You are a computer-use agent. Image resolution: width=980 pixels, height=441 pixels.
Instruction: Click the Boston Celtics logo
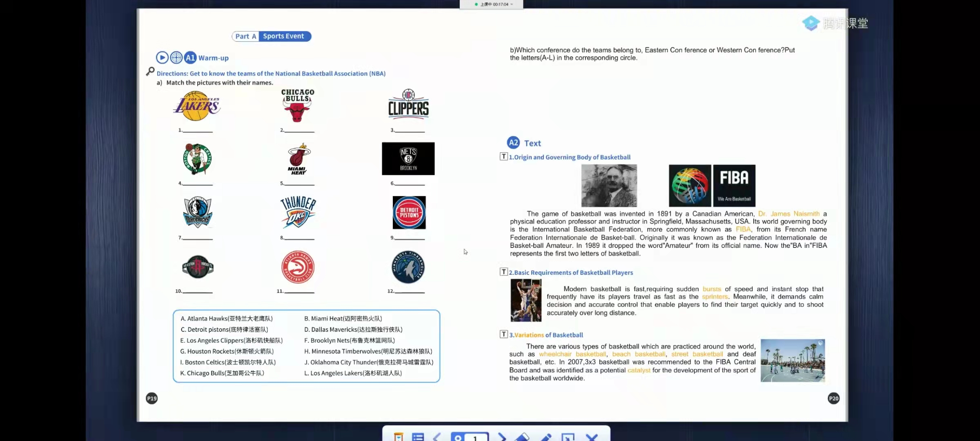pos(197,159)
